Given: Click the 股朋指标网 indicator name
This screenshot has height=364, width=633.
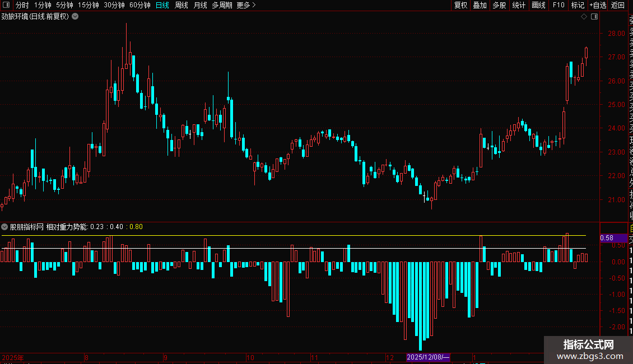Looking at the screenshot, I should (27, 227).
